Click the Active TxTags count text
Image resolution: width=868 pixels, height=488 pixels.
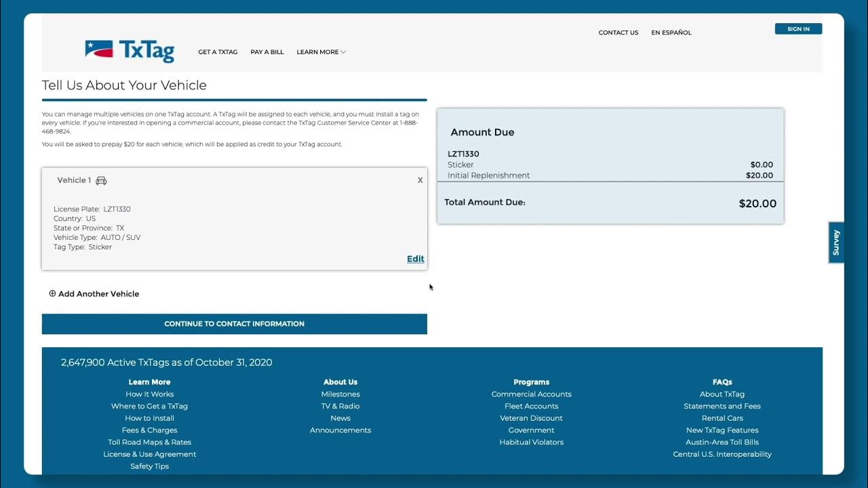[166, 363]
